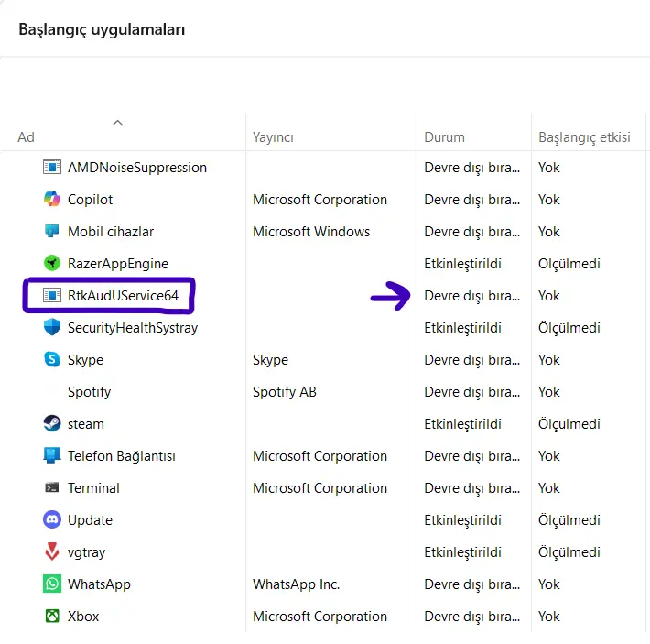The height and width of the screenshot is (644, 650).
Task: Click Xbox's Microsoft Corporation publisher cell
Action: 320,617
